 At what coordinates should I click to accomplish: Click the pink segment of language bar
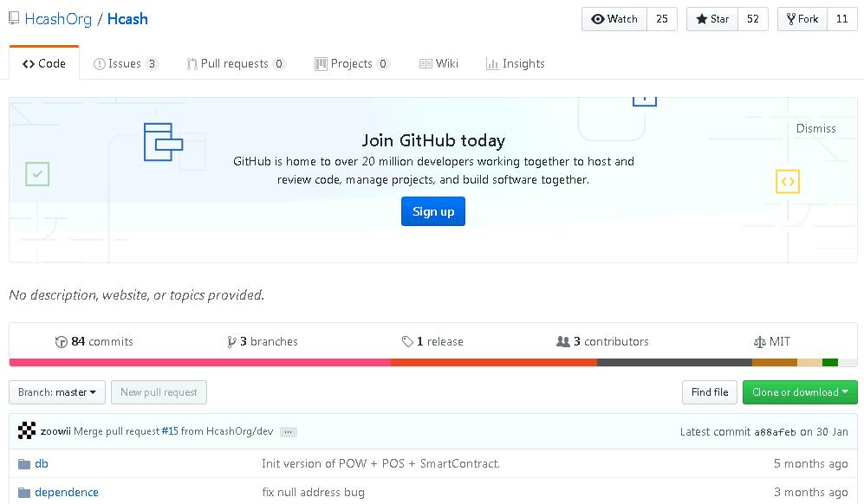(199, 362)
